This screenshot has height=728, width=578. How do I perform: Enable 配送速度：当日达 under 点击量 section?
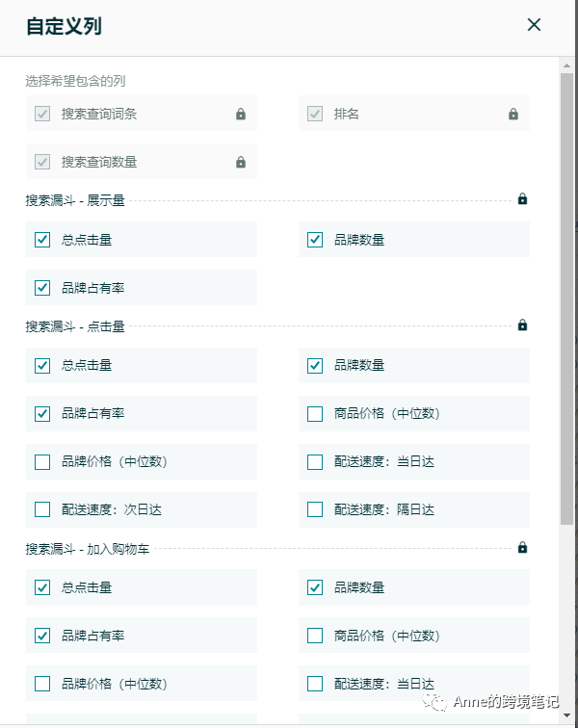tap(315, 462)
